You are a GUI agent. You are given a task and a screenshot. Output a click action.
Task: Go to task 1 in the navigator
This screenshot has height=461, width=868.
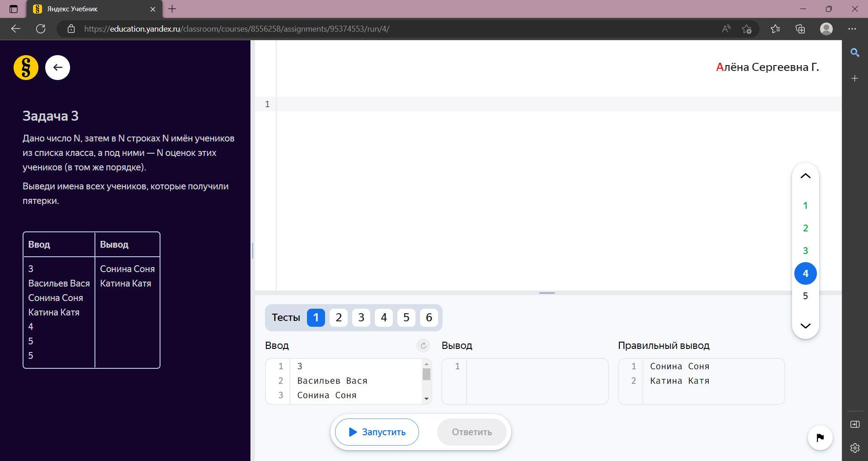click(805, 206)
